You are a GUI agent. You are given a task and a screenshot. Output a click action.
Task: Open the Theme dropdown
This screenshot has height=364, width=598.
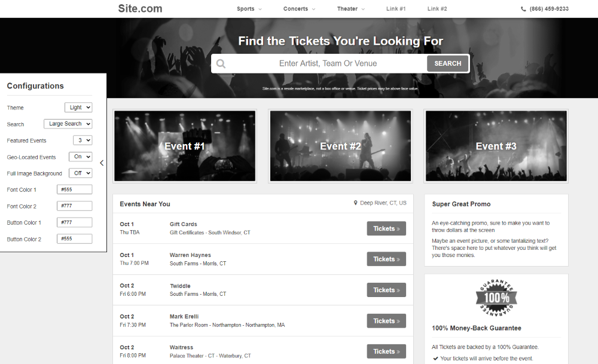(x=78, y=108)
